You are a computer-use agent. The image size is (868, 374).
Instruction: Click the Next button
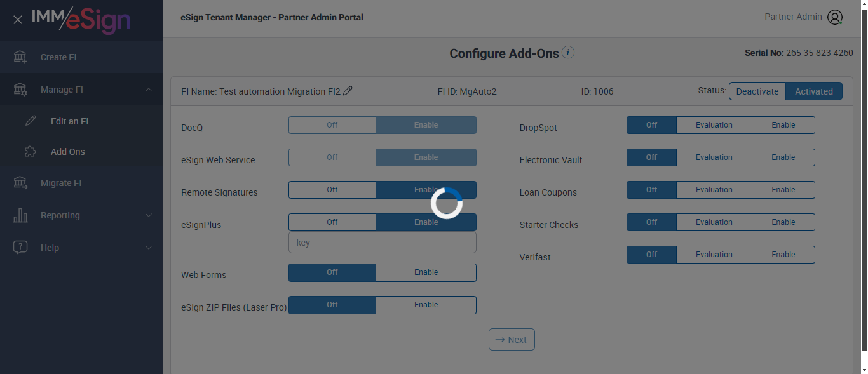click(512, 340)
